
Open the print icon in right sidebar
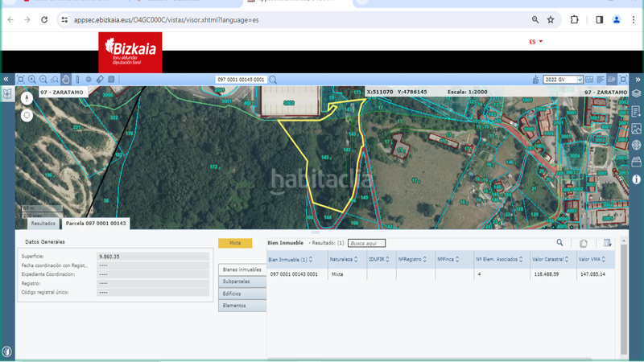[636, 162]
